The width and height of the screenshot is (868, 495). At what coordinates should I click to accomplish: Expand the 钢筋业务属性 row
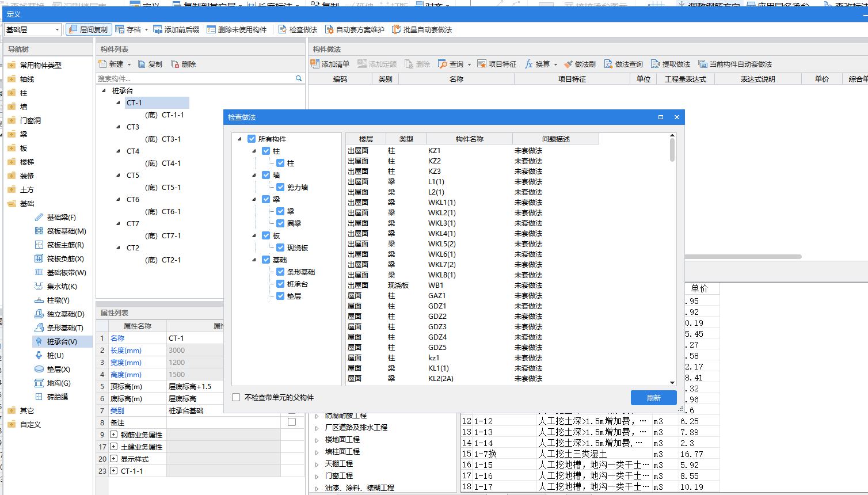click(x=113, y=435)
